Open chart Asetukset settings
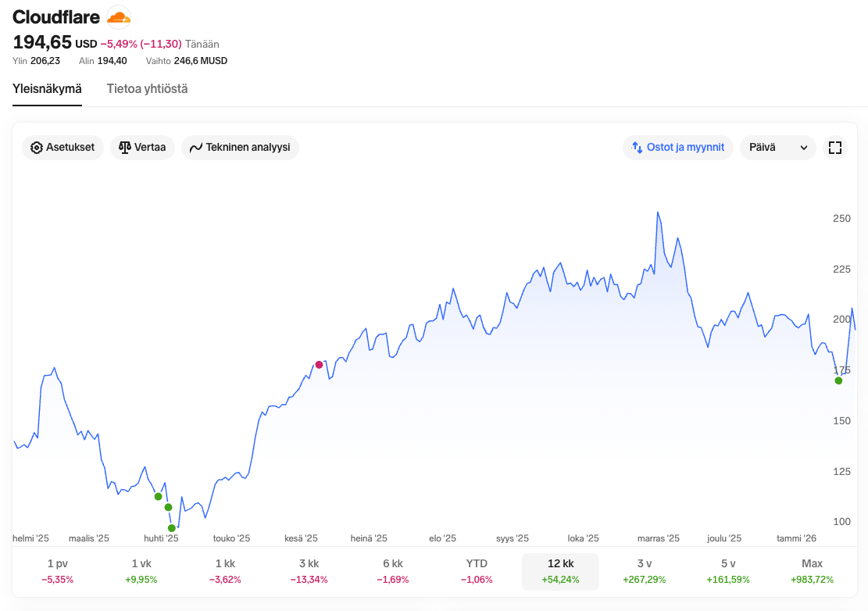 tap(63, 147)
